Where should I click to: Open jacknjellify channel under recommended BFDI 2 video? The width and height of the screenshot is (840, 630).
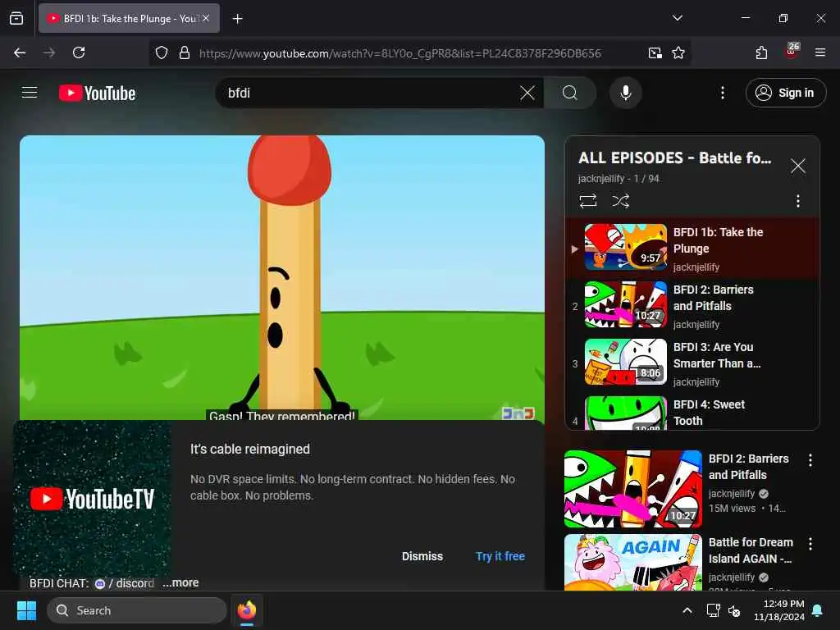(x=731, y=493)
